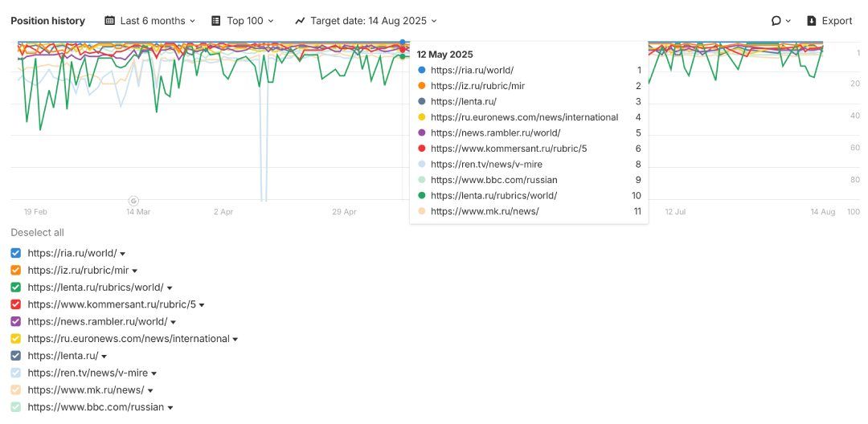Uncheck the kommersant.ru/rubric/5 checkbox
This screenshot has width=868, height=424.
click(x=16, y=304)
